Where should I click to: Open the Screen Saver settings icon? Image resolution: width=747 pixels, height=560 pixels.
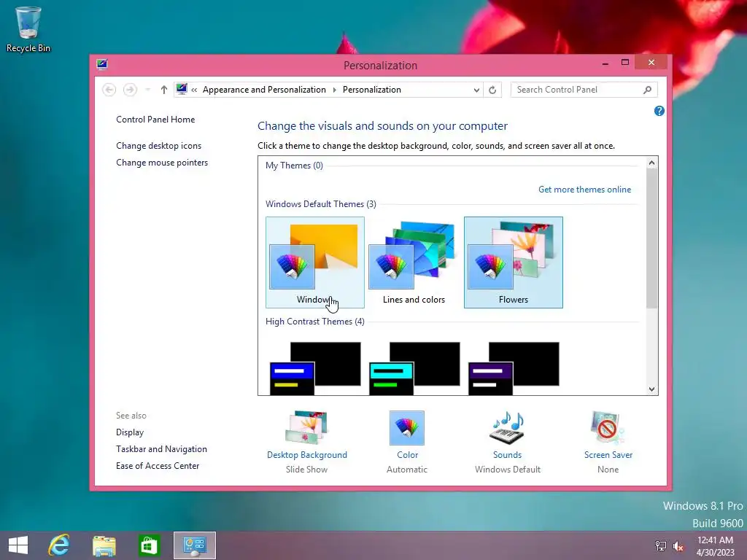tap(608, 427)
